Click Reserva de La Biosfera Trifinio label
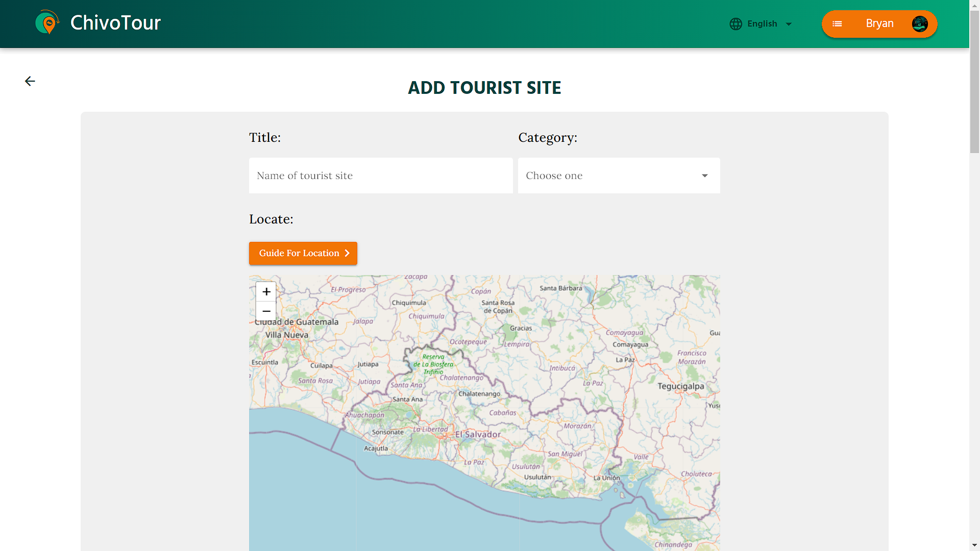The image size is (980, 551). coord(433,364)
